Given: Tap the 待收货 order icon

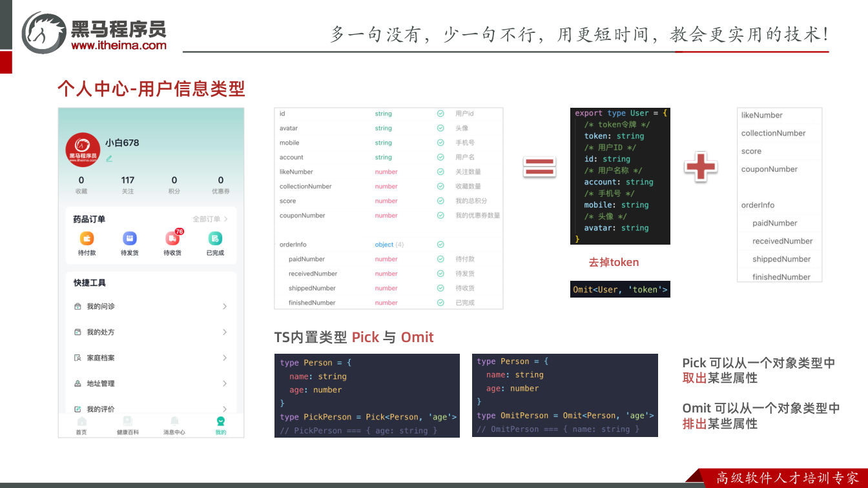Looking at the screenshot, I should coord(172,238).
